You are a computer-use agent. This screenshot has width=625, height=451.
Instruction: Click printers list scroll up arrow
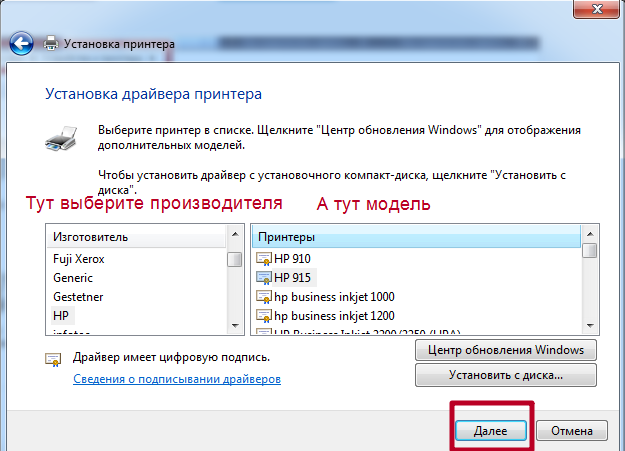coord(590,234)
